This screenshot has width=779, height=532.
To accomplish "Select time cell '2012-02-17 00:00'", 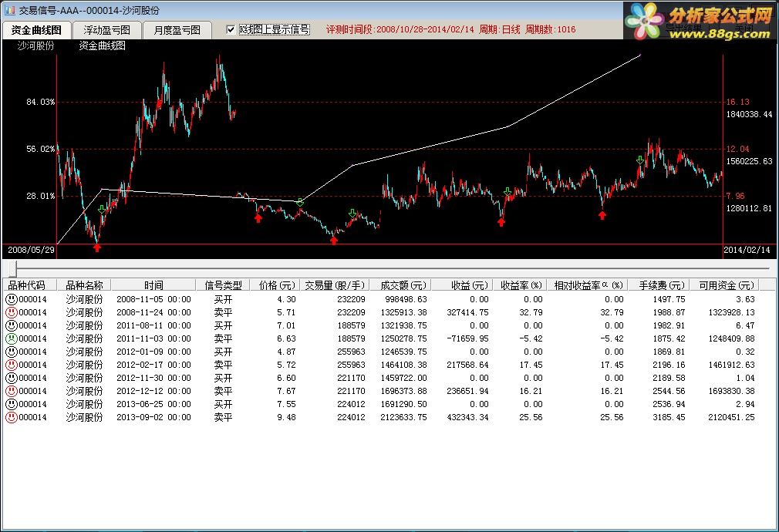I will coord(153,365).
